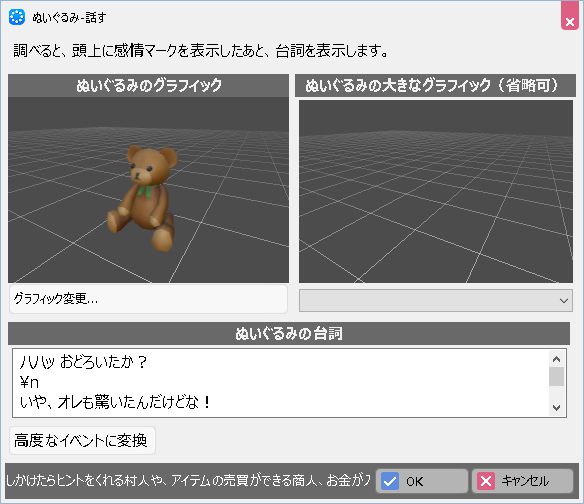Click the empty large graphic preview
This screenshot has height=504, width=584.
point(436,191)
